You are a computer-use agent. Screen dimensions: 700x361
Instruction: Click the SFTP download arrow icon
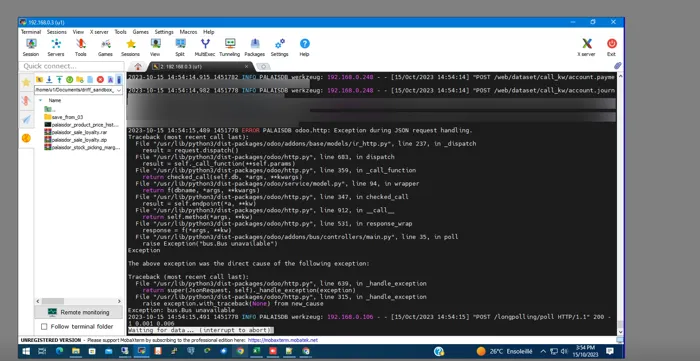pyautogui.click(x=49, y=79)
